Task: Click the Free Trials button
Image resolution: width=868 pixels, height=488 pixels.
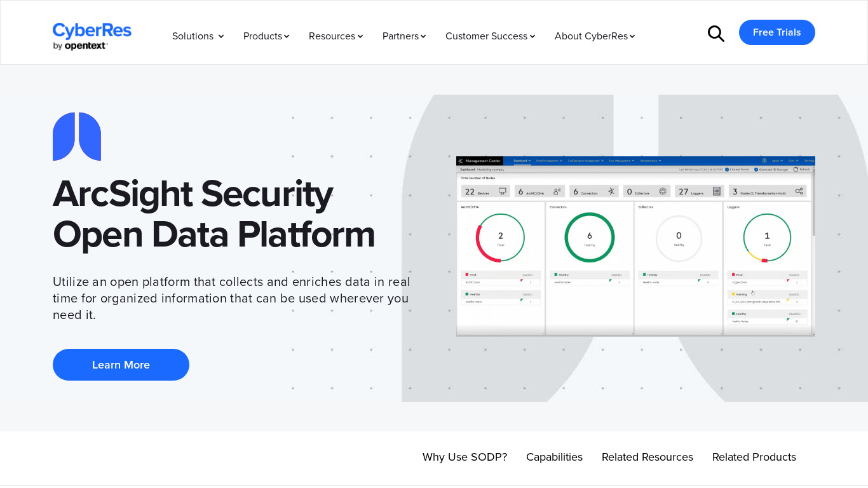Action: click(x=777, y=32)
